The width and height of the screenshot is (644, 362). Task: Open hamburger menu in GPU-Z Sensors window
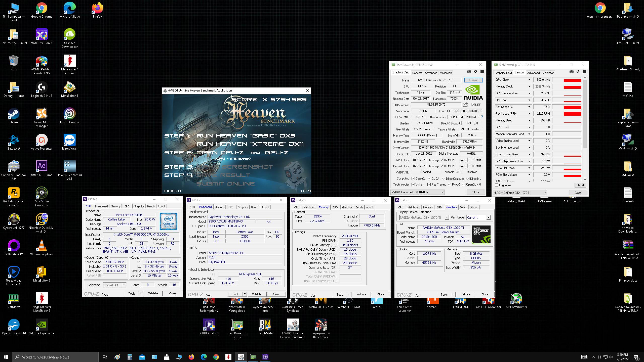coord(584,72)
